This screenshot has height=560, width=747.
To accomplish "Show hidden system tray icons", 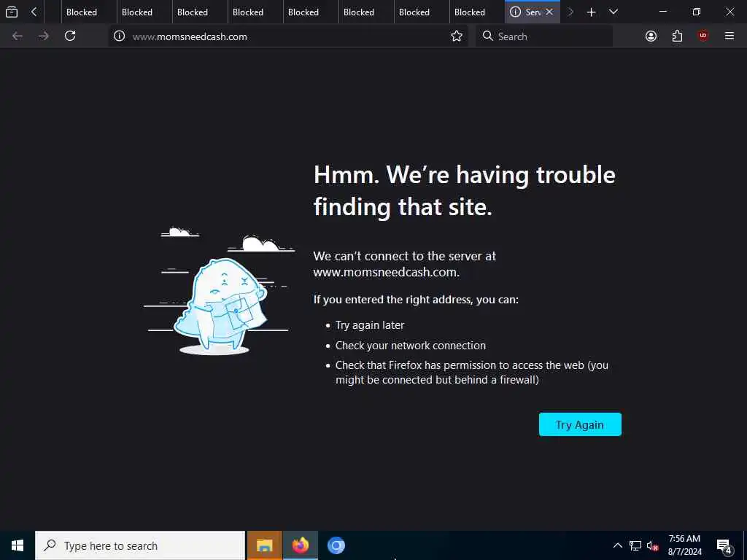I will pos(617,545).
